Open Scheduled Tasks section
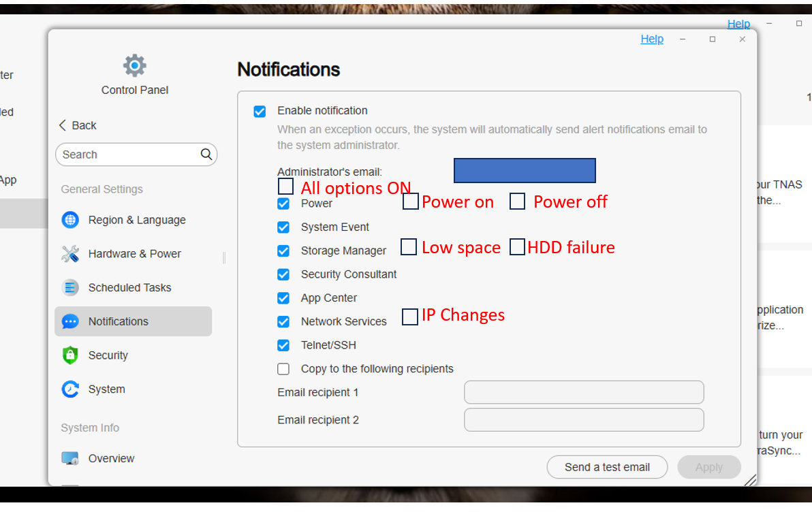Image resolution: width=812 pixels, height=514 pixels. click(133, 288)
